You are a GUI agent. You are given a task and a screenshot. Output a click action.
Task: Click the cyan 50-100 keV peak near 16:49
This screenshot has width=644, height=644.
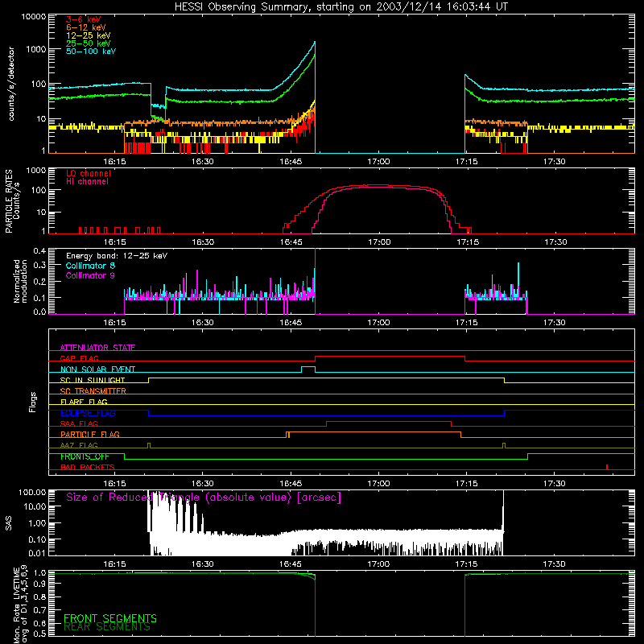click(315, 42)
